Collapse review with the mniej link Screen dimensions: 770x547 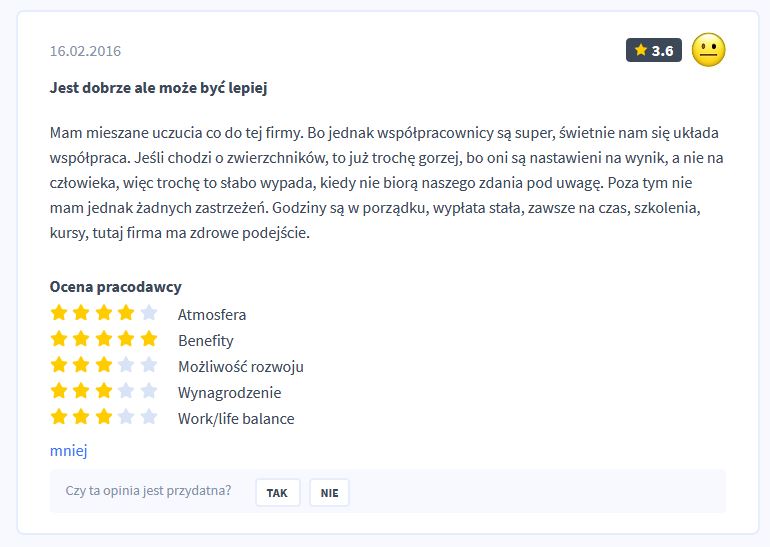pyautogui.click(x=69, y=450)
